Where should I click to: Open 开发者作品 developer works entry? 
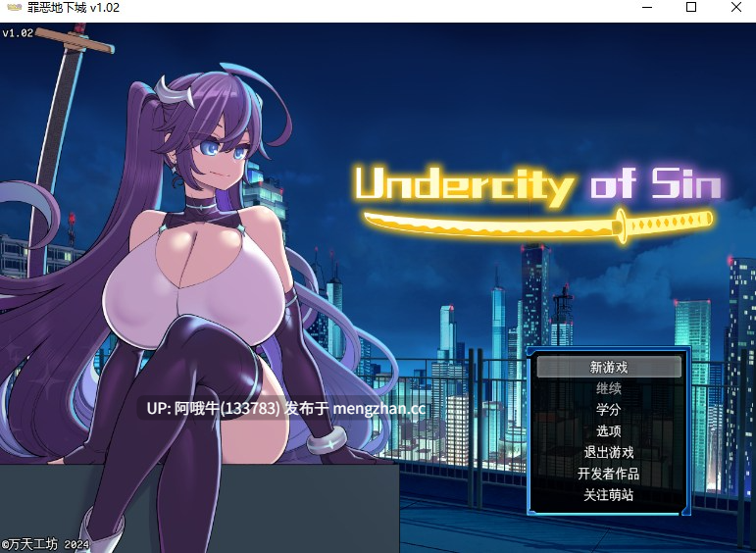tap(609, 474)
